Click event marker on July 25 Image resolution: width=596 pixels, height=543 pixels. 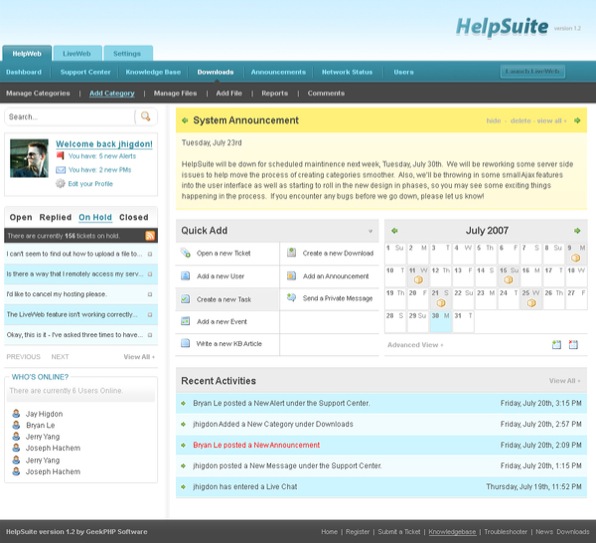[x=531, y=303]
